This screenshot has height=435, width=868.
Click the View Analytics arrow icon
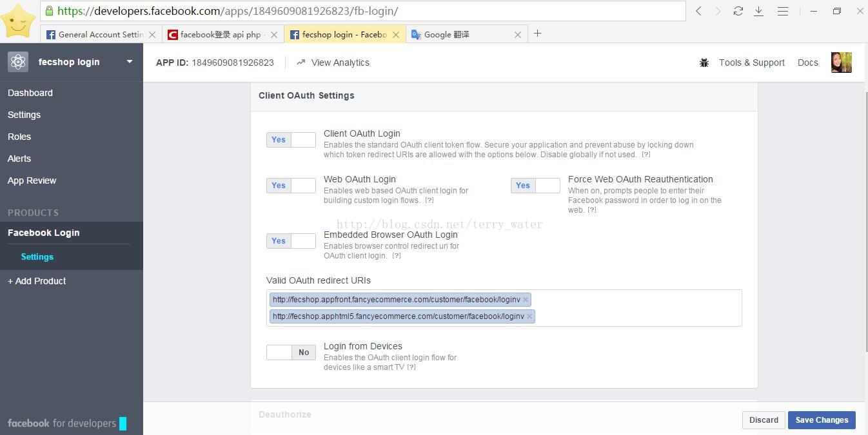301,63
